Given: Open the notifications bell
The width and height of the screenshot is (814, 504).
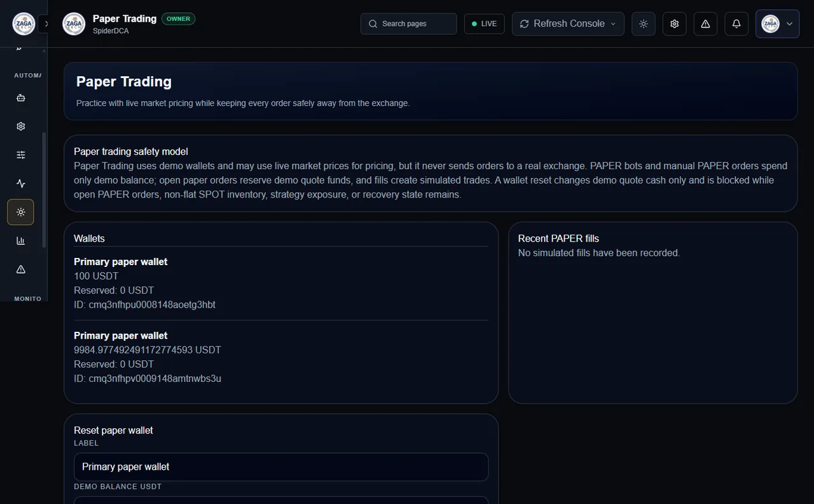Looking at the screenshot, I should 736,24.
